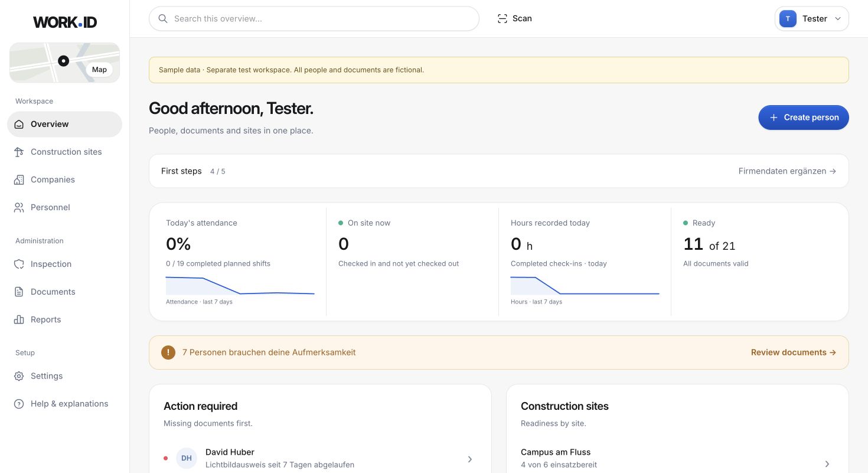868x473 pixels.
Task: Click the DH avatar for David Huber
Action: 187,458
